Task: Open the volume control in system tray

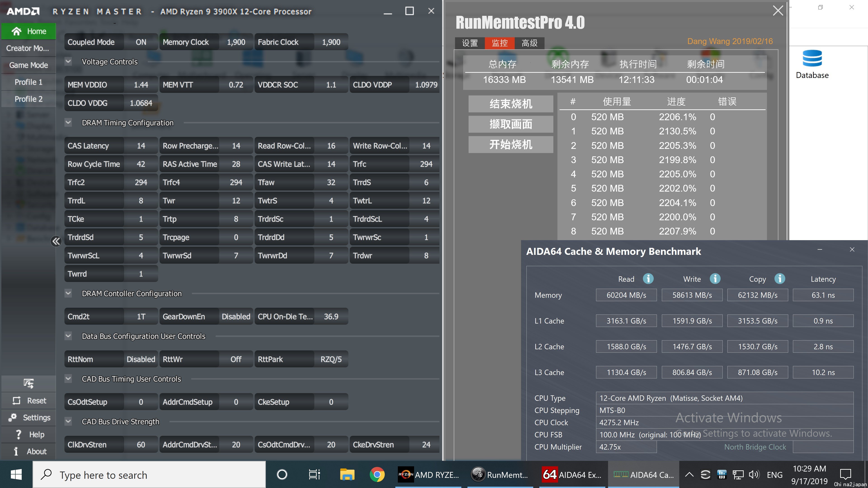Action: coord(754,474)
